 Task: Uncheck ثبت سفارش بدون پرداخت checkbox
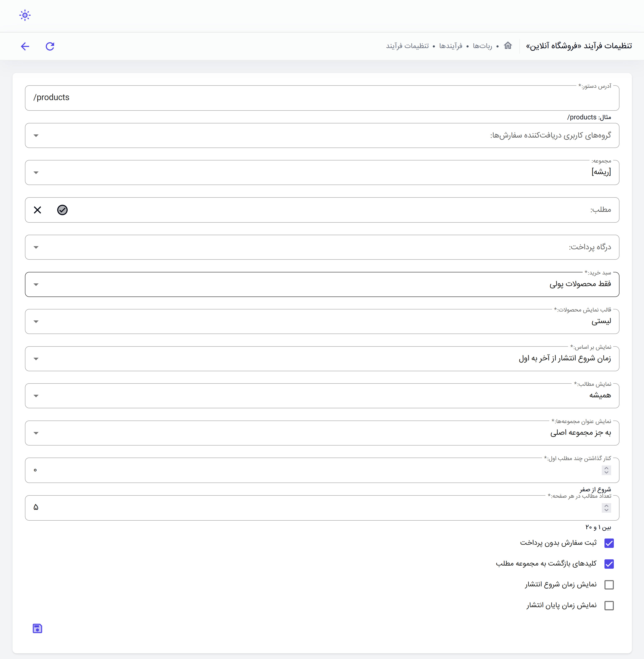[609, 543]
